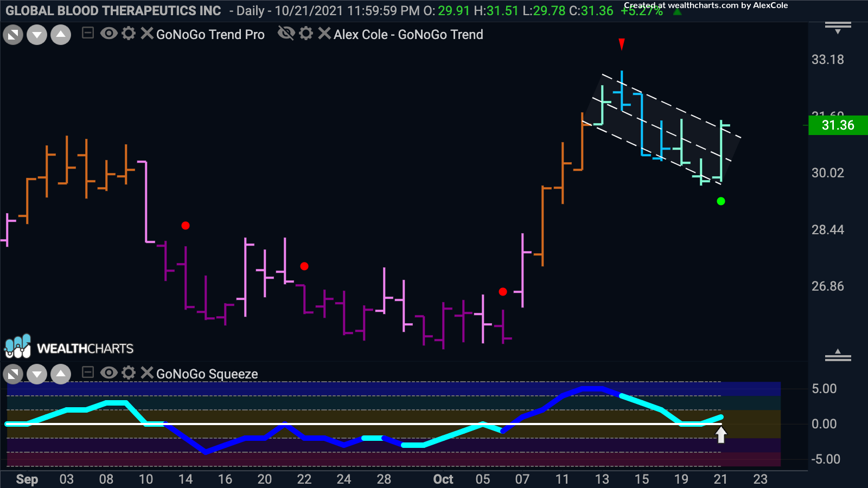
Task: Collapse the GoNoGo Trend Pro indicator
Action: [x=87, y=34]
